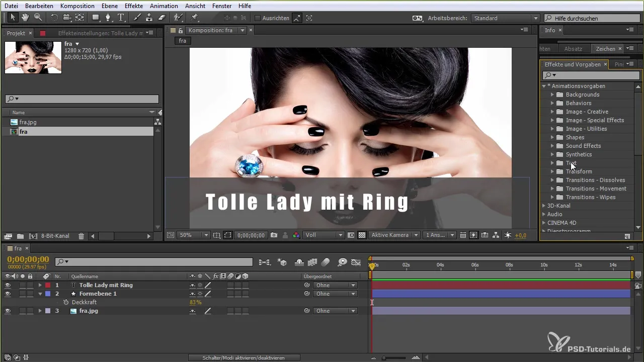This screenshot has width=644, height=362.
Task: Click Schalter/Modi aktivieren/deaktivieren button
Action: (x=244, y=357)
